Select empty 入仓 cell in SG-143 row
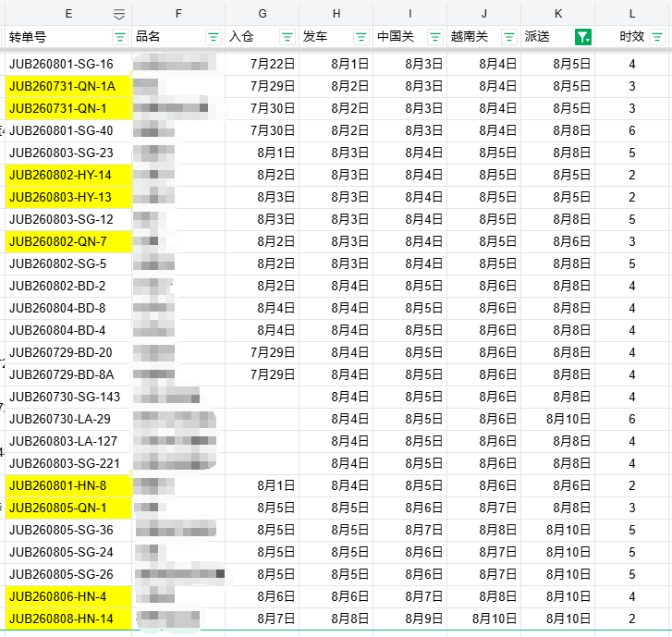 pos(263,397)
